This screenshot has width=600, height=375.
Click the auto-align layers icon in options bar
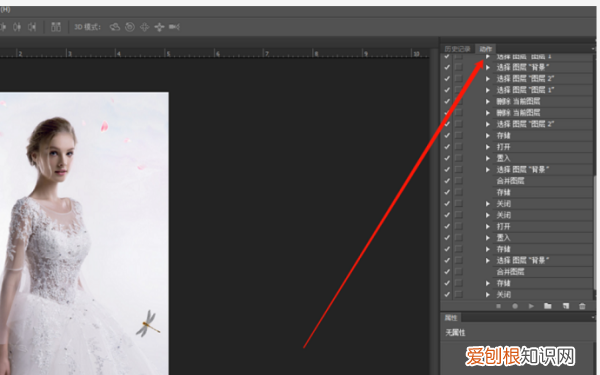56,27
